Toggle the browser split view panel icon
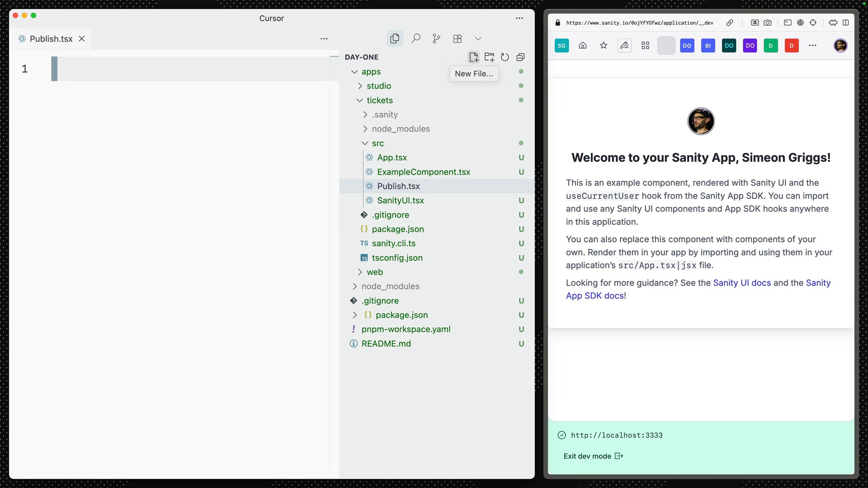Image resolution: width=868 pixels, height=488 pixels. 846,23
